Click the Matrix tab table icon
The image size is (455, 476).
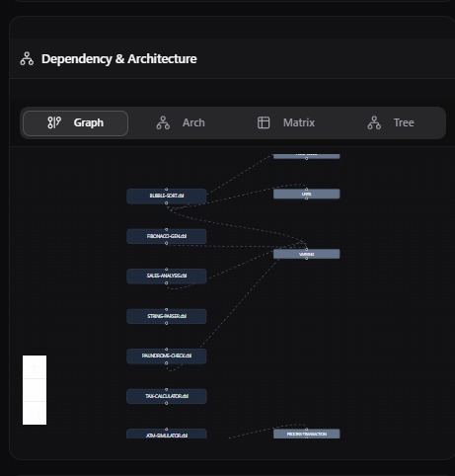click(x=264, y=122)
